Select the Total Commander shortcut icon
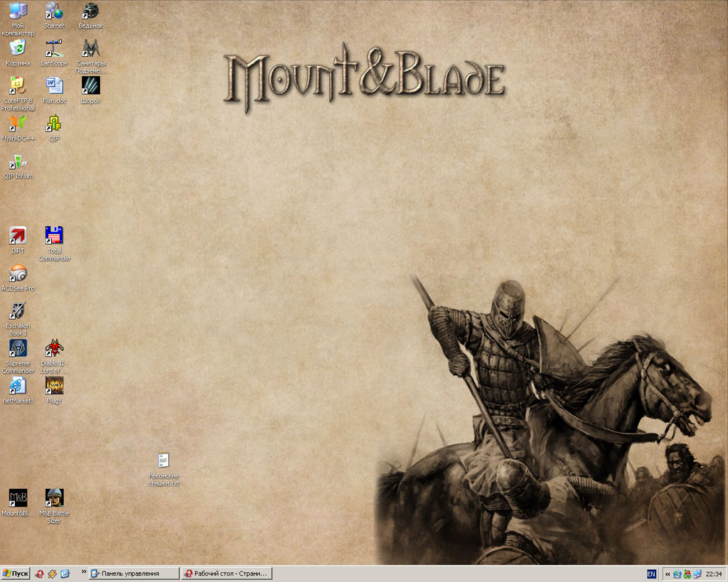 (x=54, y=244)
